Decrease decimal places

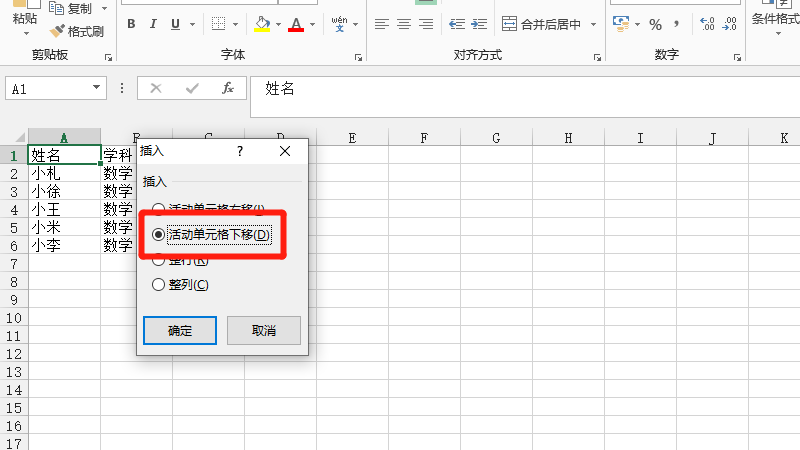pyautogui.click(x=730, y=24)
